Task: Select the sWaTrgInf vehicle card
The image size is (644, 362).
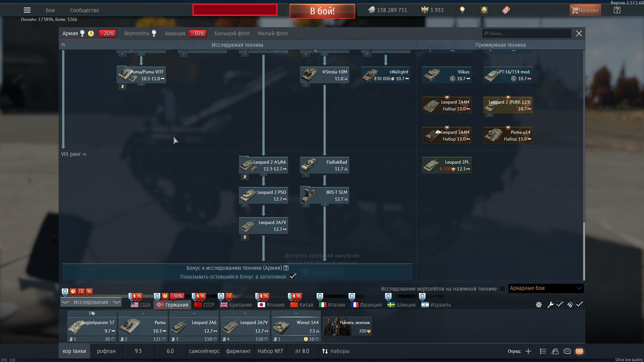Action: [x=386, y=75]
